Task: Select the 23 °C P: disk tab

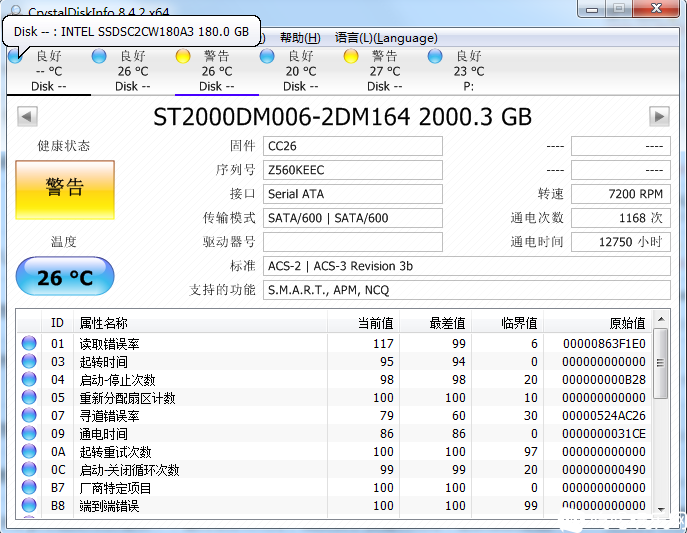Action: 469,71
